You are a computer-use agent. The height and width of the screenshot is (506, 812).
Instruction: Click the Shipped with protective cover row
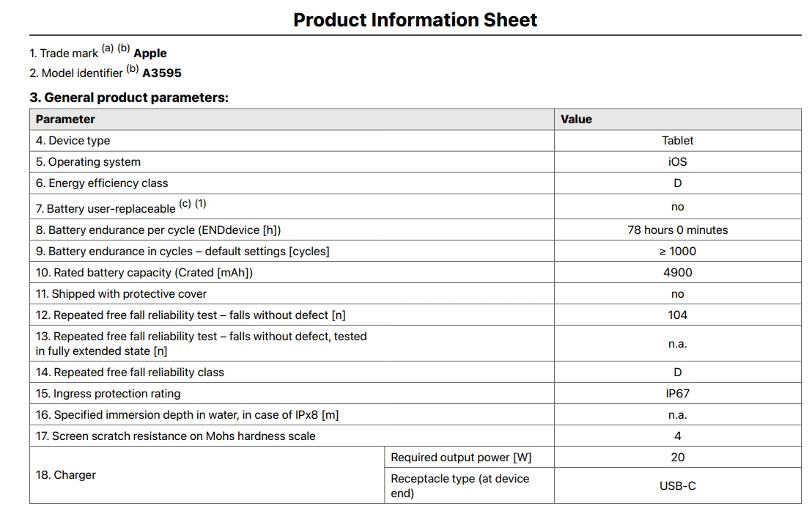point(416,294)
